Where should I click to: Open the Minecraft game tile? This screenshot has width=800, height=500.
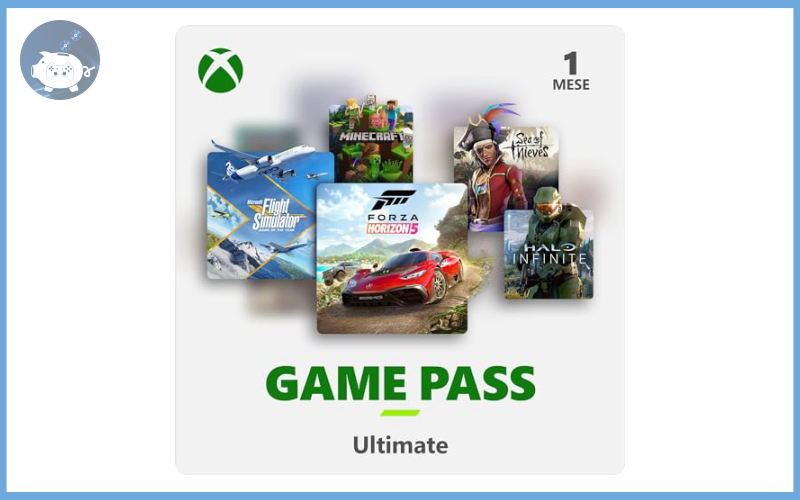click(x=371, y=139)
